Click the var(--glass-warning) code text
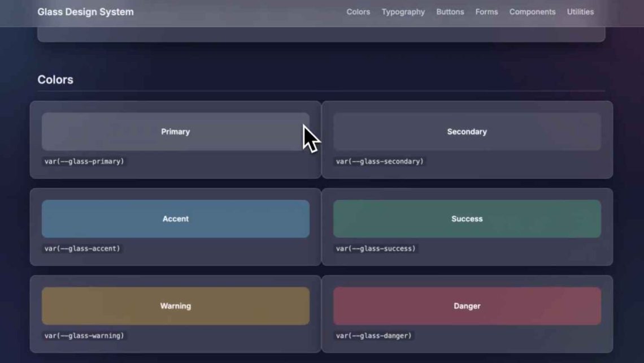The image size is (644, 363). tap(83, 335)
